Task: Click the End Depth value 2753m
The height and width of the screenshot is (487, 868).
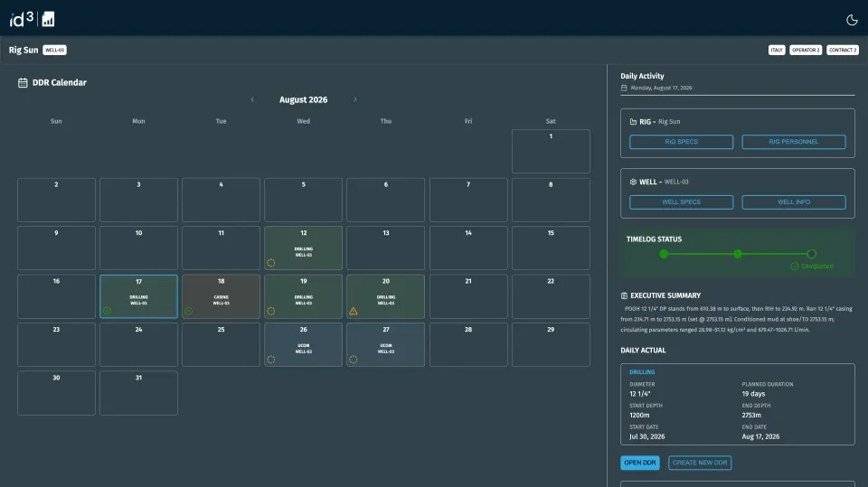Action: [x=751, y=415]
